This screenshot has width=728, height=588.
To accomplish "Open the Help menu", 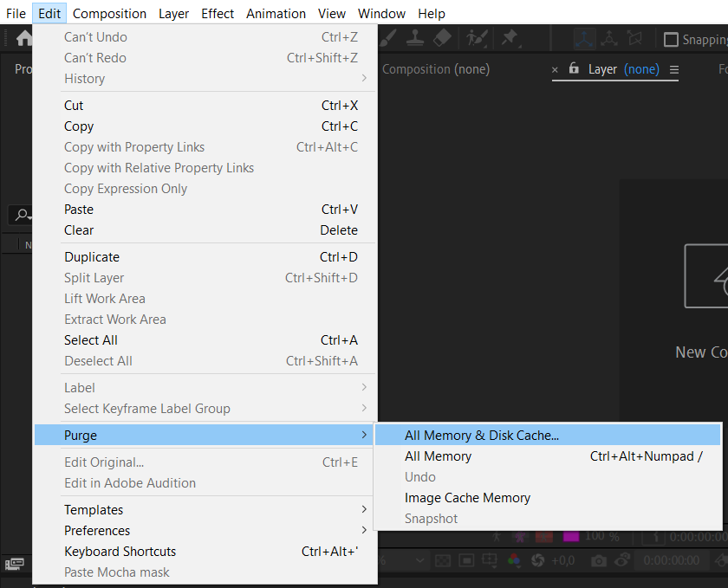I will [432, 14].
